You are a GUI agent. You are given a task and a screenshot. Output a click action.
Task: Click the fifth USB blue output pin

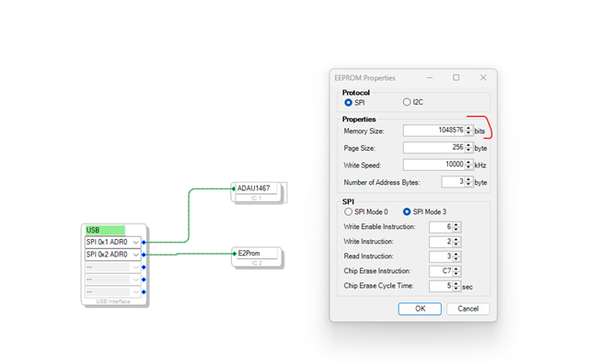(x=144, y=292)
